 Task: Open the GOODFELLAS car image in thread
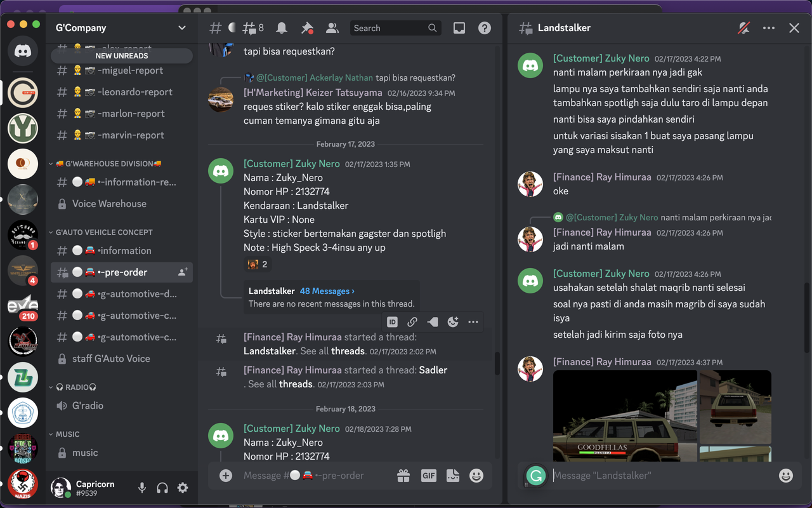(625, 416)
